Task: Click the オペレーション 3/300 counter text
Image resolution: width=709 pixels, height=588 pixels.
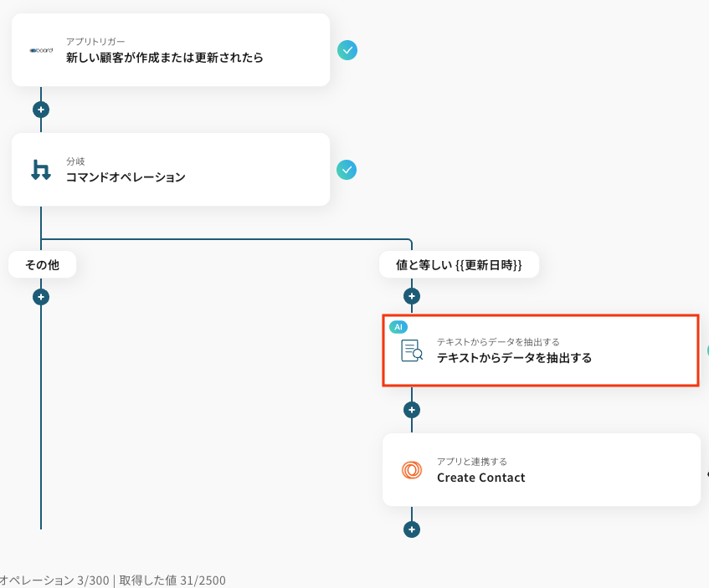Action: [54, 580]
